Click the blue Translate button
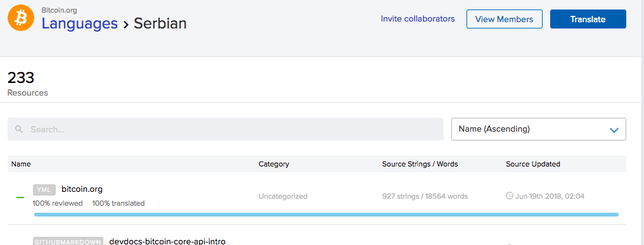644x245 pixels. click(x=588, y=19)
